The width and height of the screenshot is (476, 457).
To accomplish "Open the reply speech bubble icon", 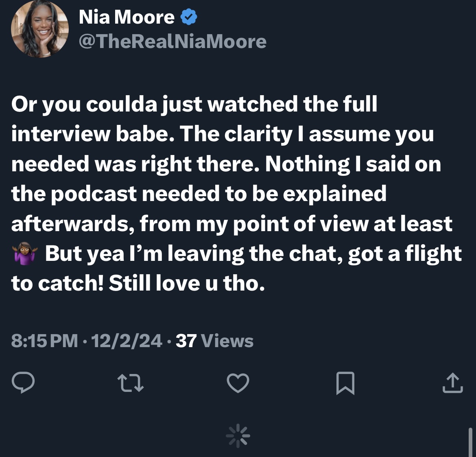I will click(x=23, y=382).
